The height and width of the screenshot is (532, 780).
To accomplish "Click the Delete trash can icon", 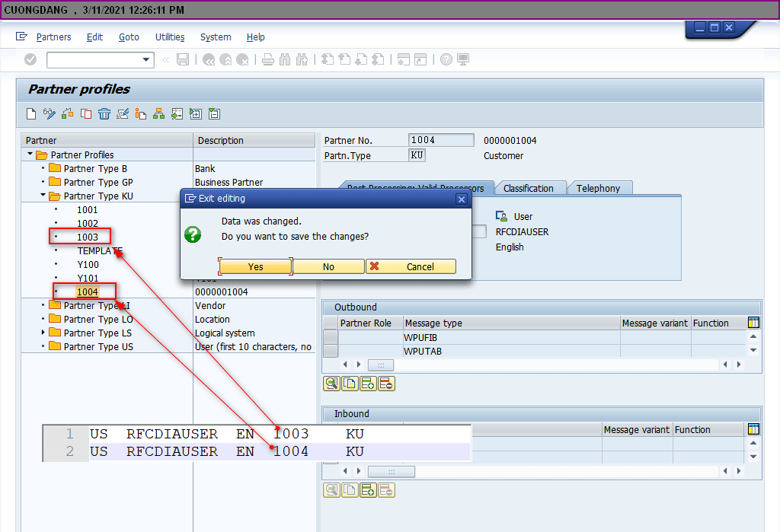I will coord(104,114).
